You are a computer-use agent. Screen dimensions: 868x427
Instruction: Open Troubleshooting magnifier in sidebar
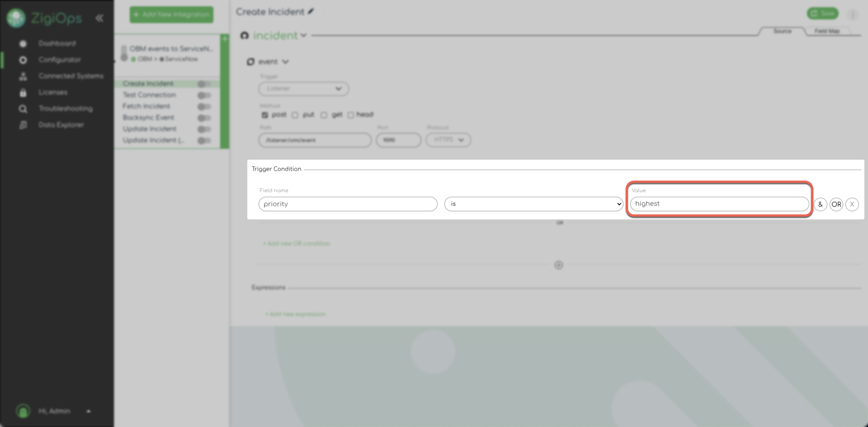click(23, 109)
